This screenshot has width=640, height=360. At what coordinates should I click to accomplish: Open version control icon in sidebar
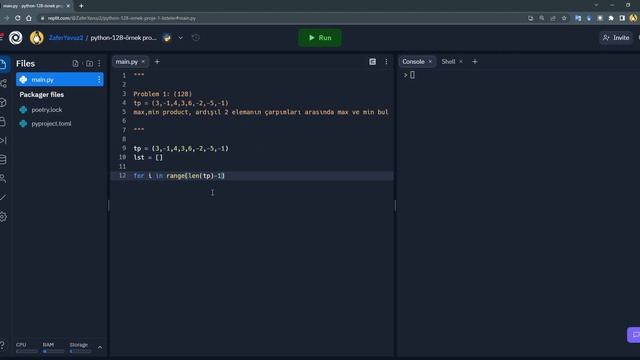3,83
